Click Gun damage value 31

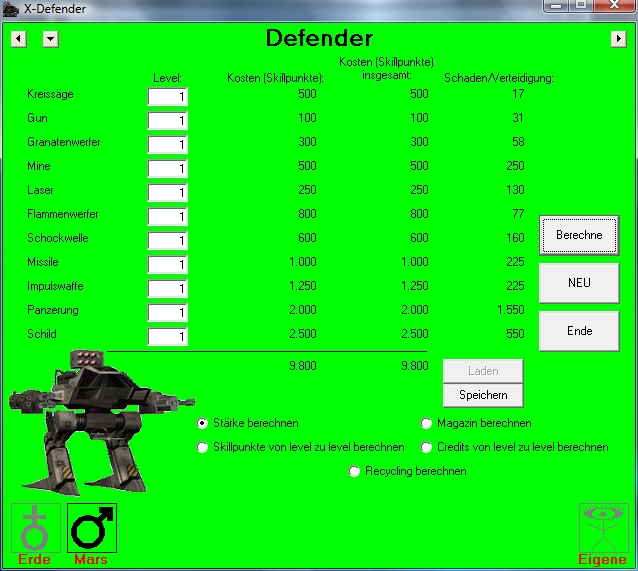pyautogui.click(x=518, y=118)
